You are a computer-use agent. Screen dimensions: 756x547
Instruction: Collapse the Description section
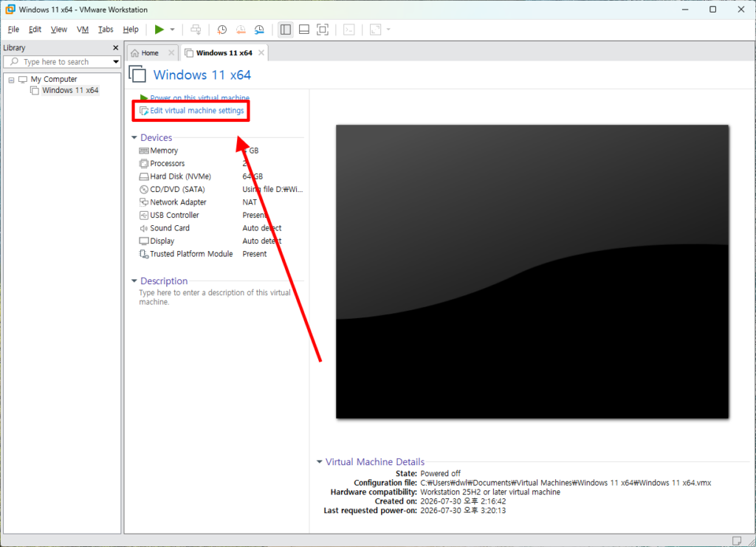coord(134,281)
